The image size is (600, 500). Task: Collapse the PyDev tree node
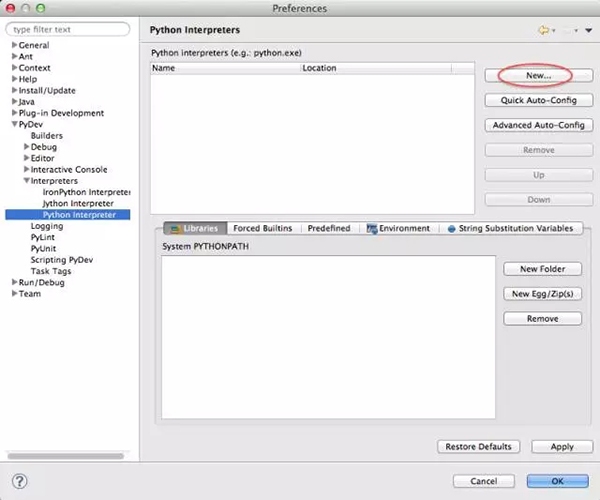(x=14, y=124)
